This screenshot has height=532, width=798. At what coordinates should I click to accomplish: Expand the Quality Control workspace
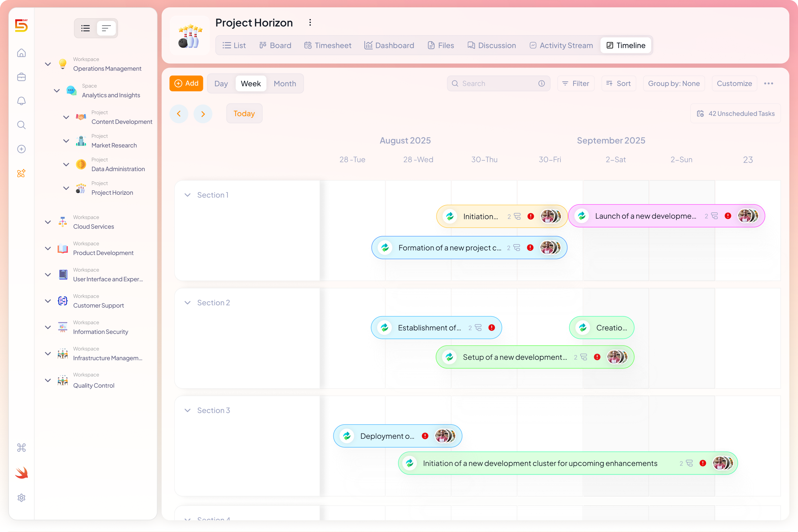pyautogui.click(x=48, y=380)
